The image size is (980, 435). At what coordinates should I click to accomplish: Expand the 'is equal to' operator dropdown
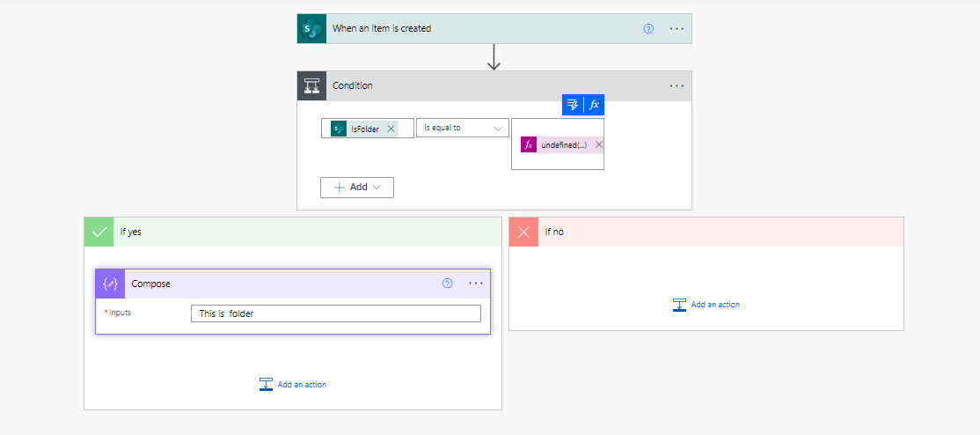pyautogui.click(x=499, y=129)
